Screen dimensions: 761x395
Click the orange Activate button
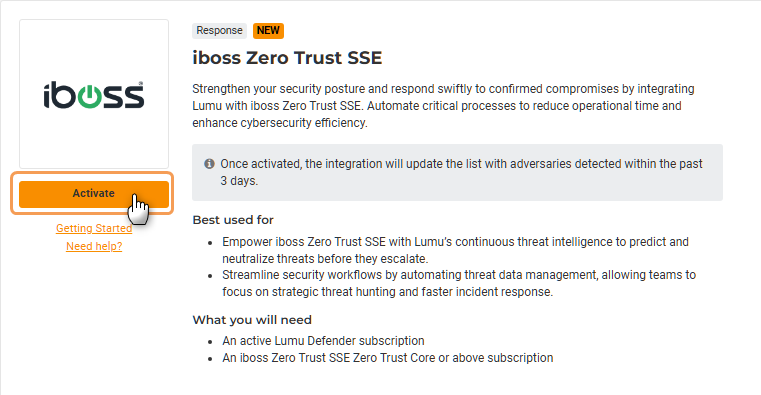[x=94, y=194]
